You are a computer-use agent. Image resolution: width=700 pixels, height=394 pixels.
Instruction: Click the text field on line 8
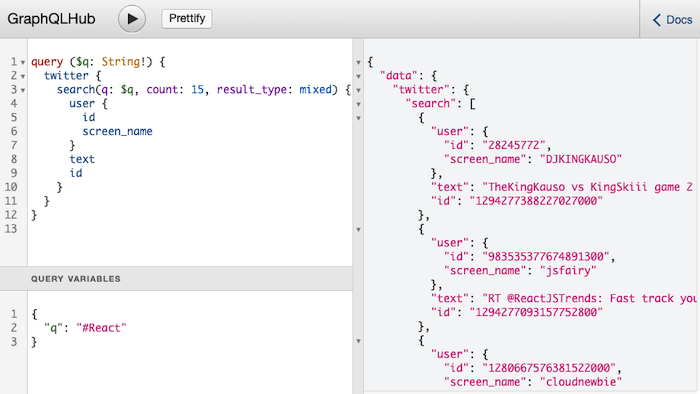click(x=82, y=159)
